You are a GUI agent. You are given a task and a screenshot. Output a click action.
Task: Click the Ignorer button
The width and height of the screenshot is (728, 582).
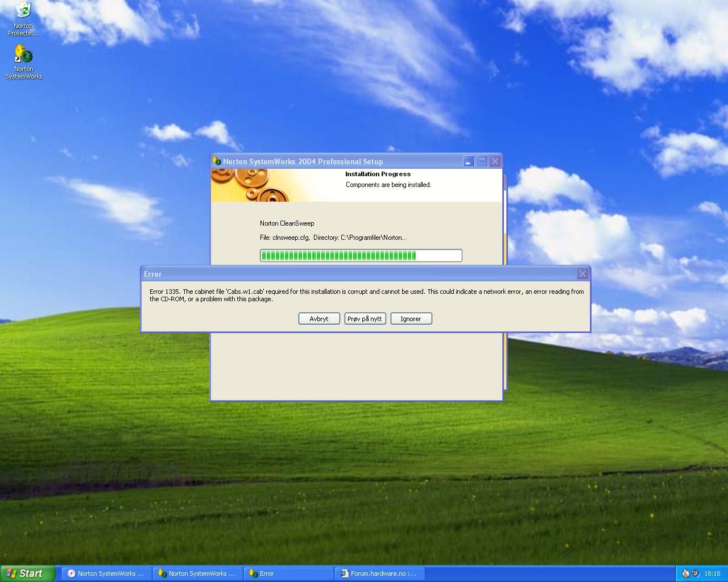[411, 319]
